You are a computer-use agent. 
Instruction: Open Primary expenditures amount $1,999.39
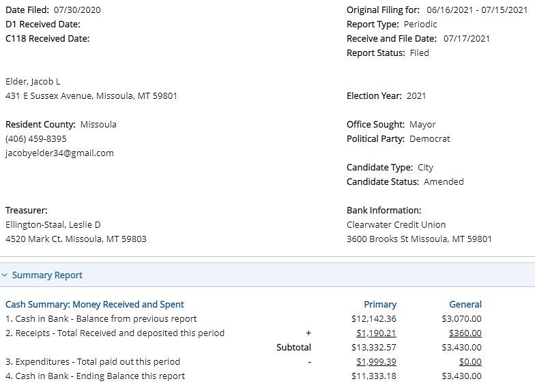[x=376, y=361]
